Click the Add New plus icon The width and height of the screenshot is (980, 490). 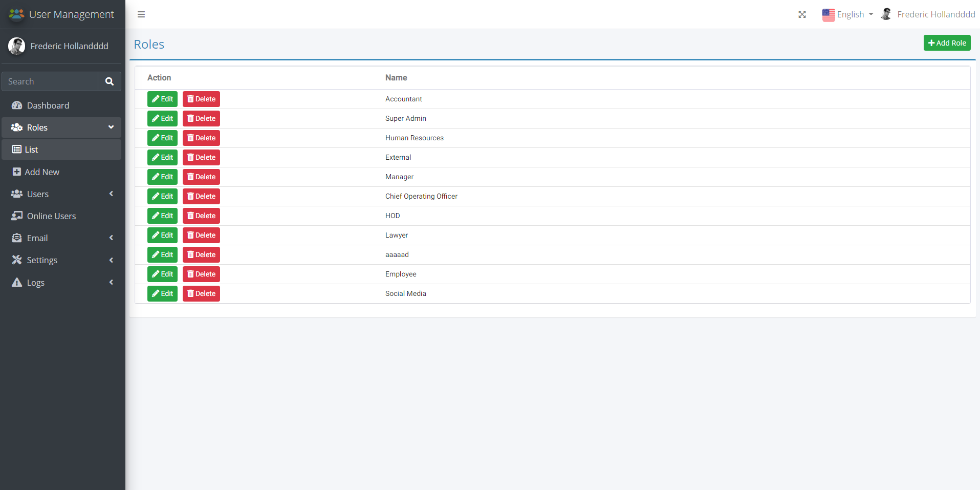point(17,172)
